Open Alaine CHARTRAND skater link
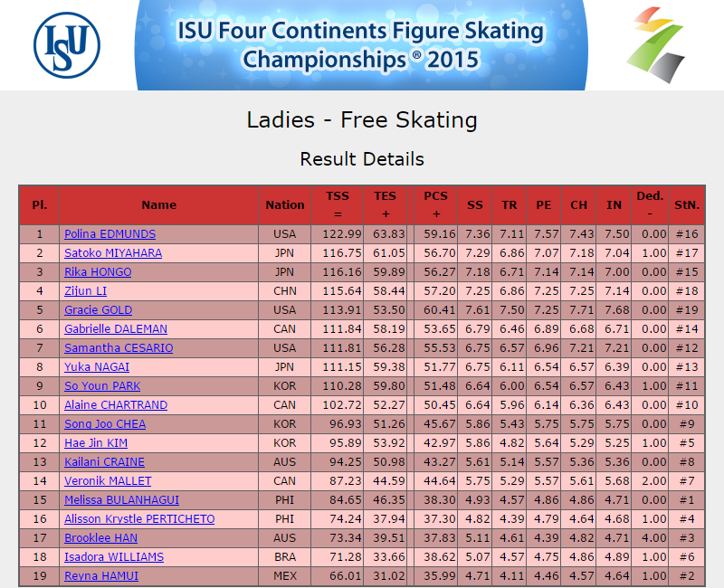Screen dimensions: 724x588 [x=116, y=404]
